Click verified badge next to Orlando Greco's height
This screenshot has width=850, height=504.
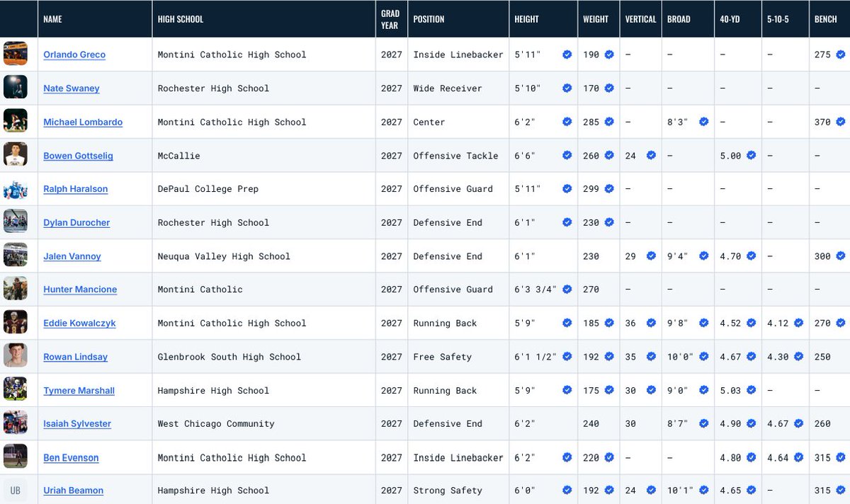[x=567, y=55]
